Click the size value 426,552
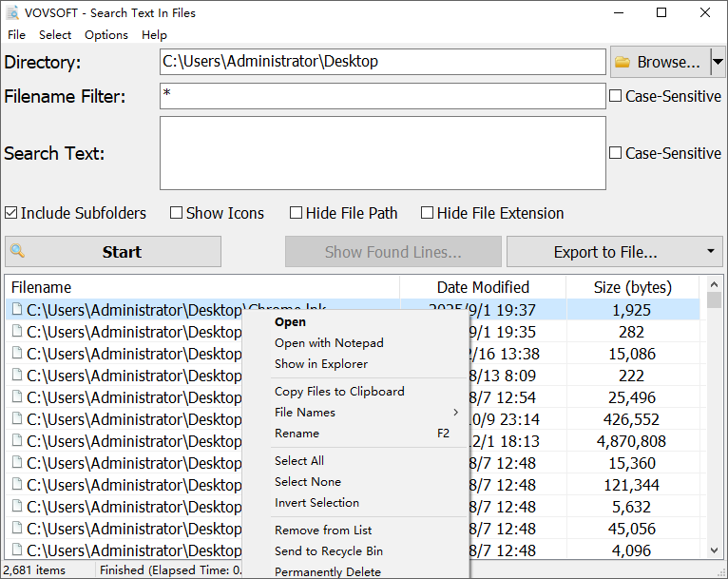This screenshot has height=579, width=728. [631, 419]
